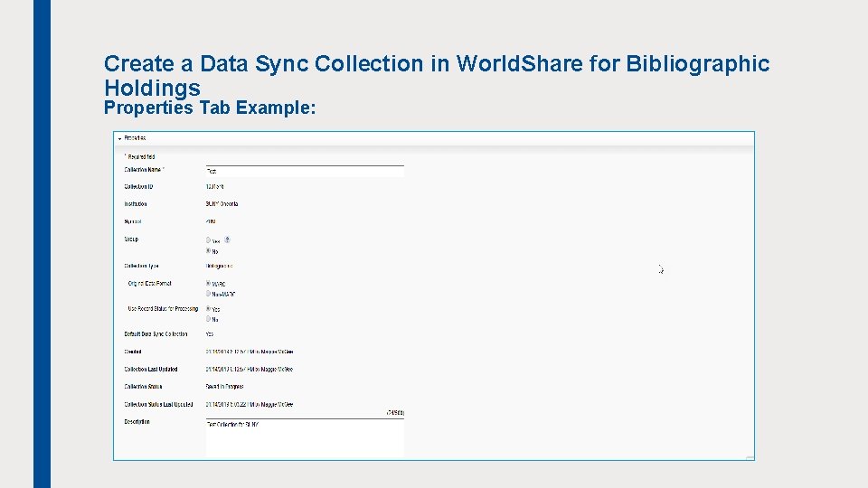Image resolution: width=868 pixels, height=488 pixels.
Task: Click the Original Data Format label
Action: [149, 284]
